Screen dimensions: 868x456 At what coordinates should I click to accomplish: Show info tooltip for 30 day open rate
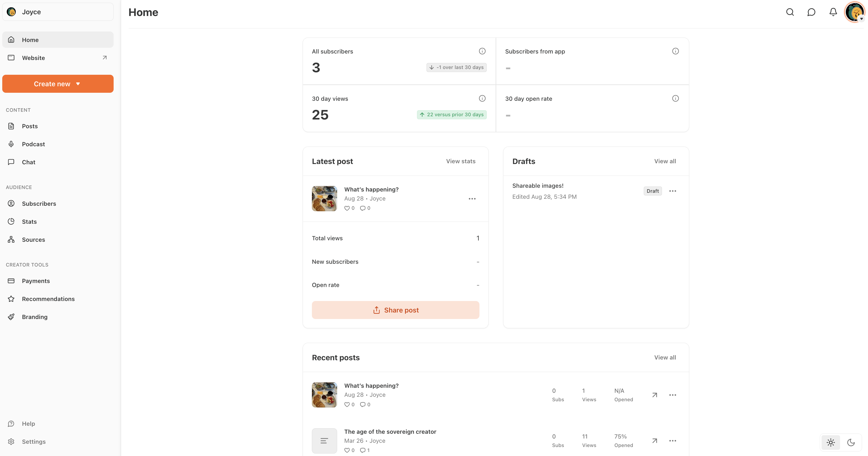pos(676,98)
